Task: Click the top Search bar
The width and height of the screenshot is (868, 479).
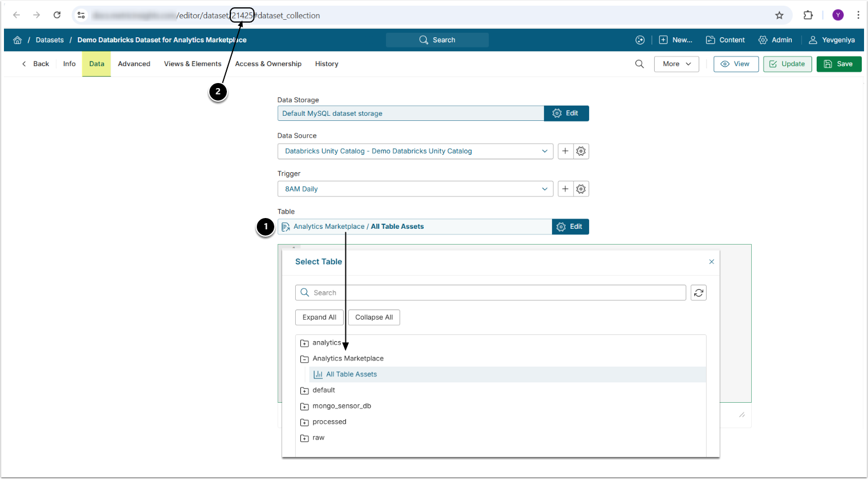Action: [437, 40]
